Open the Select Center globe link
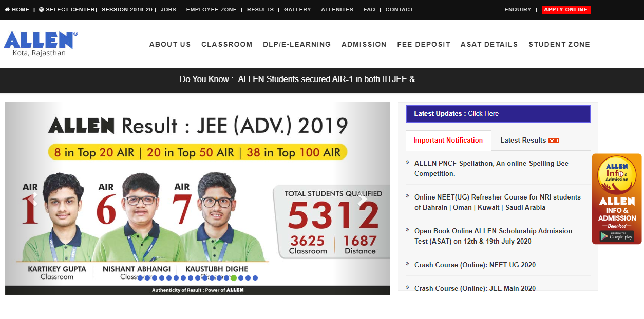644x319 pixels. point(67,10)
